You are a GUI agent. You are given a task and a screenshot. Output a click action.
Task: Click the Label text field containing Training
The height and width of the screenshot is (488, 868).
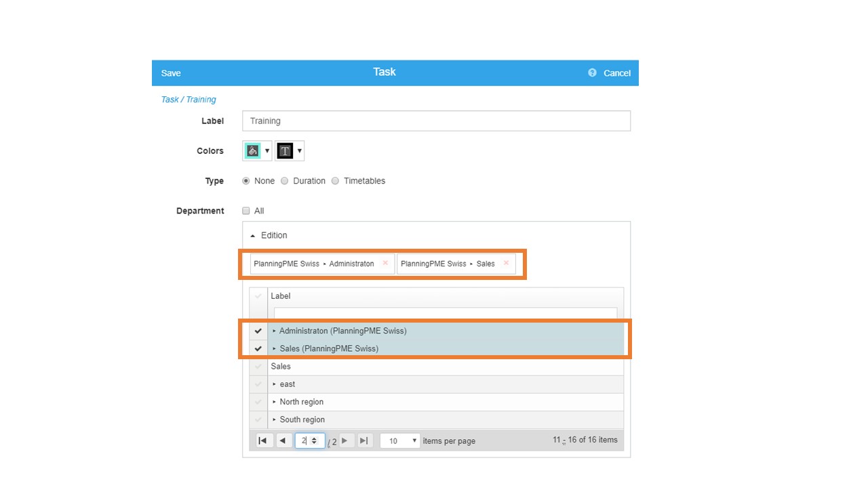tap(436, 121)
